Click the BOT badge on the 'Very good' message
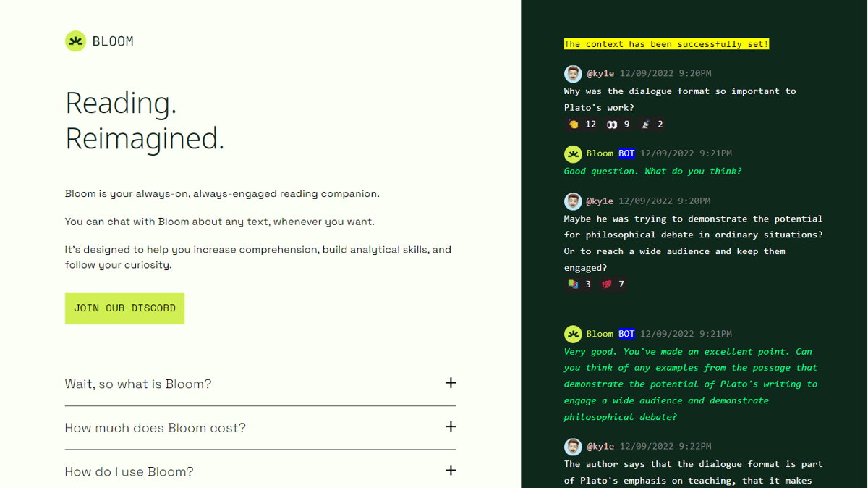Screen dimensions: 868x488 [626, 334]
